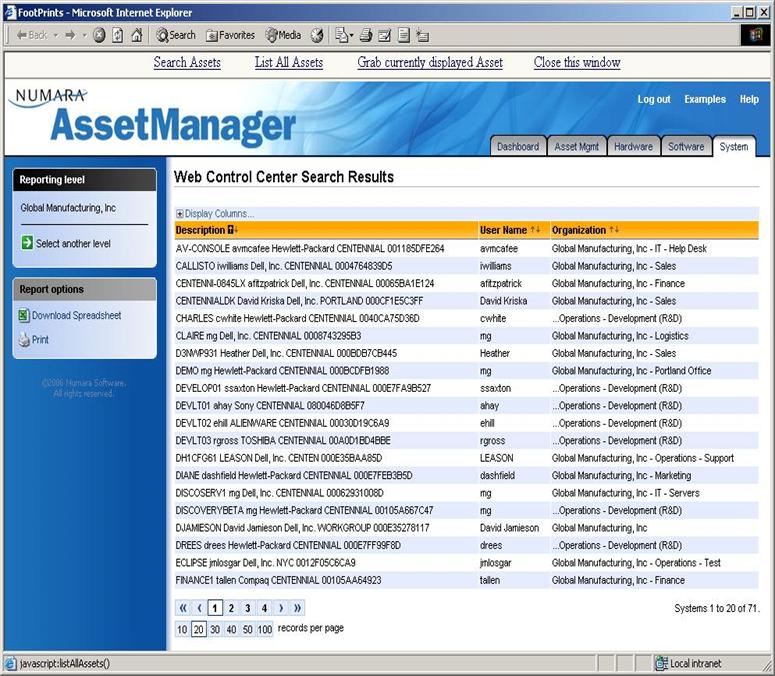Switch to the System tab
775x676 pixels.
(734, 146)
